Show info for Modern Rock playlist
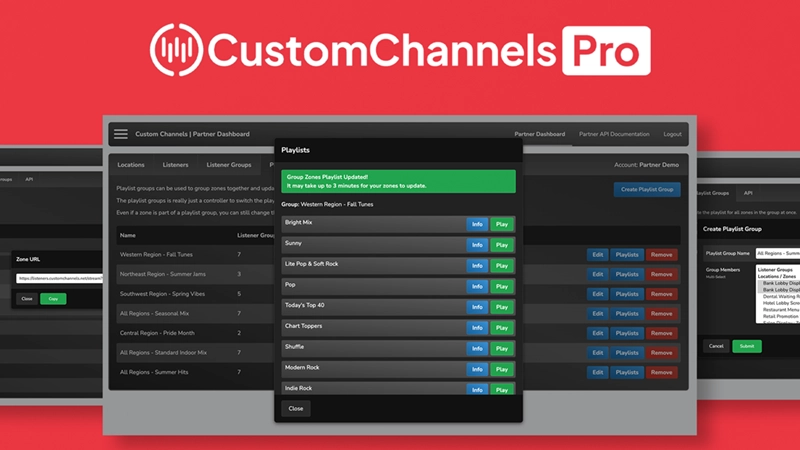800x450 pixels. (x=477, y=369)
